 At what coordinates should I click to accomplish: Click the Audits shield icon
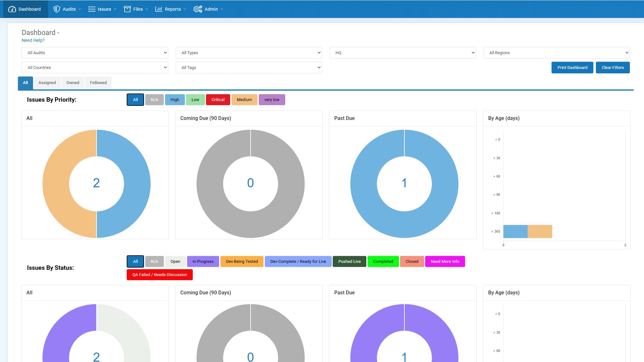(57, 9)
